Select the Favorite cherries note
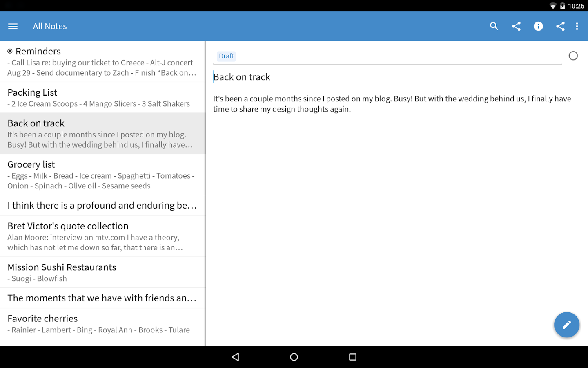588x368 pixels. pos(102,323)
